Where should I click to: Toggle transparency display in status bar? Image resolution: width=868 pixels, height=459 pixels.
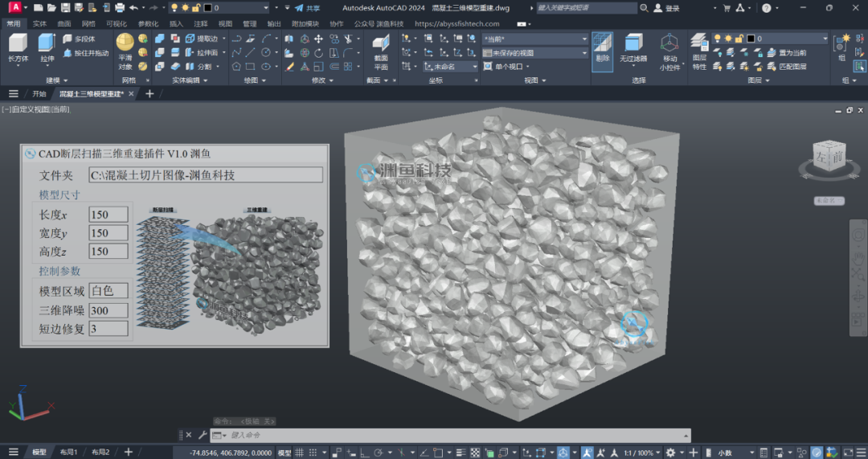point(475,453)
